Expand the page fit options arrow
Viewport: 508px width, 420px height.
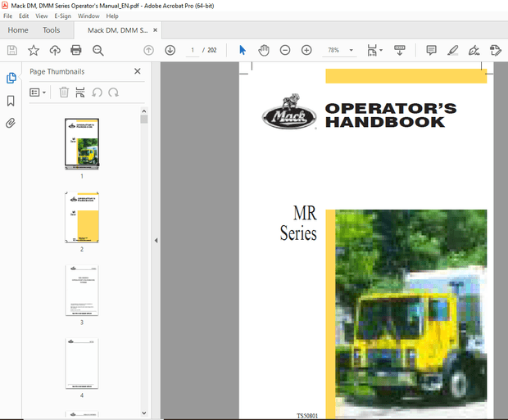click(x=381, y=50)
